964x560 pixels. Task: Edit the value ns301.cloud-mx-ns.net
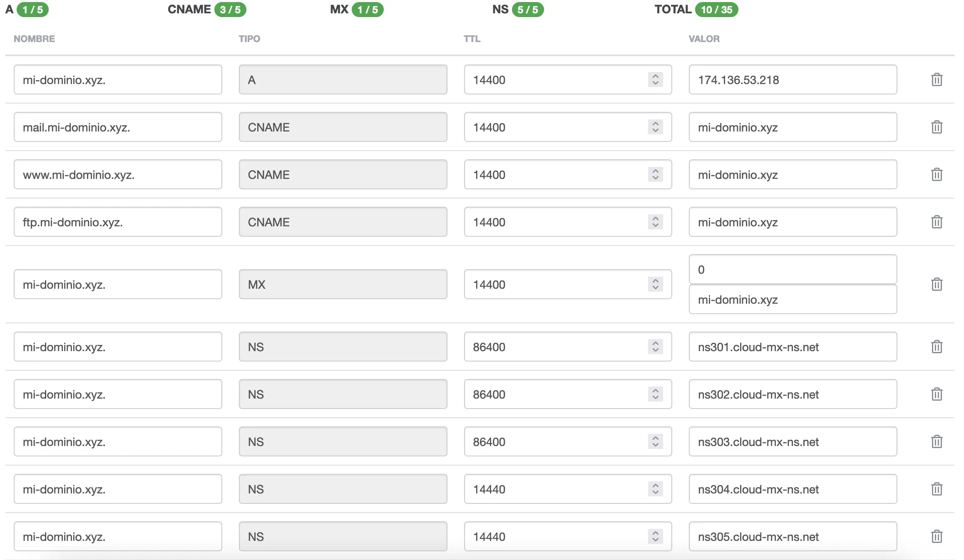(x=793, y=347)
